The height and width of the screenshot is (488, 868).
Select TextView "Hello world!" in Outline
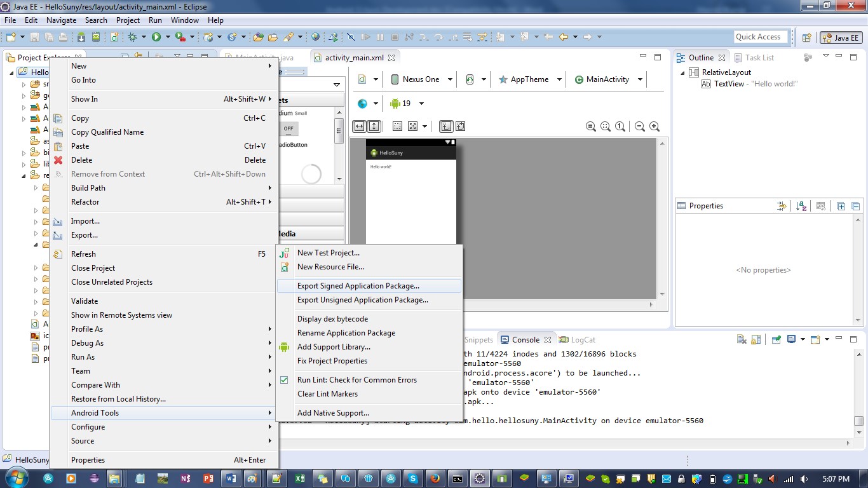tap(749, 84)
